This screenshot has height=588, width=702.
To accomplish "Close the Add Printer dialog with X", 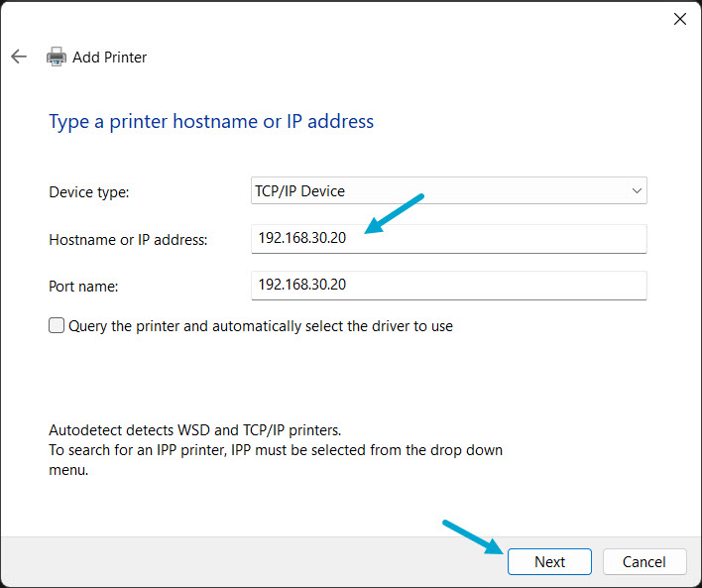I will (x=679, y=19).
